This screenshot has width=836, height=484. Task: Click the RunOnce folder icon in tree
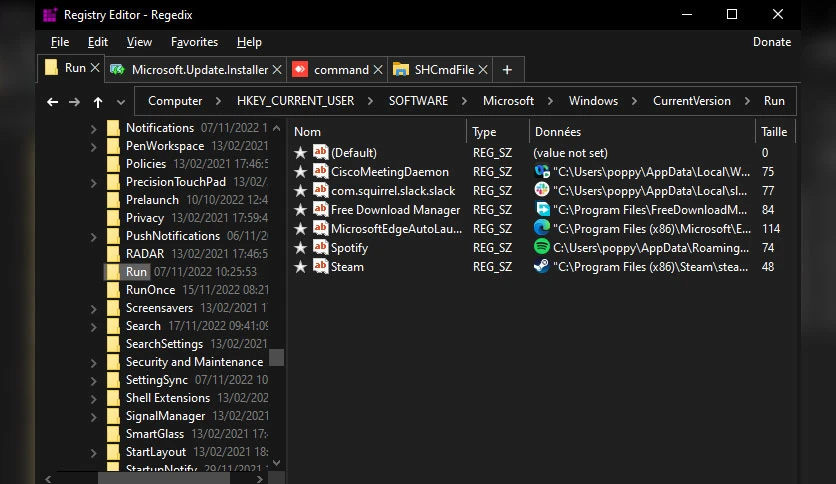pos(113,289)
